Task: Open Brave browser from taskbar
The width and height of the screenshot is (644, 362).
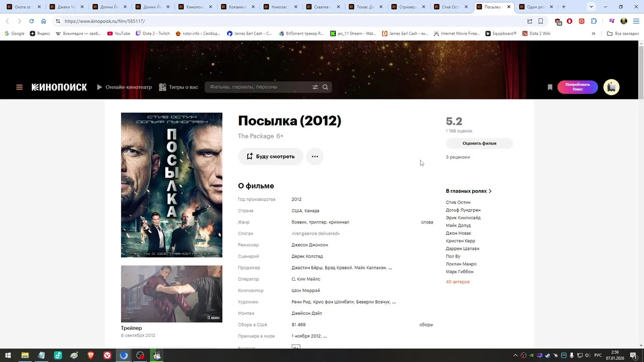Action: point(91,355)
